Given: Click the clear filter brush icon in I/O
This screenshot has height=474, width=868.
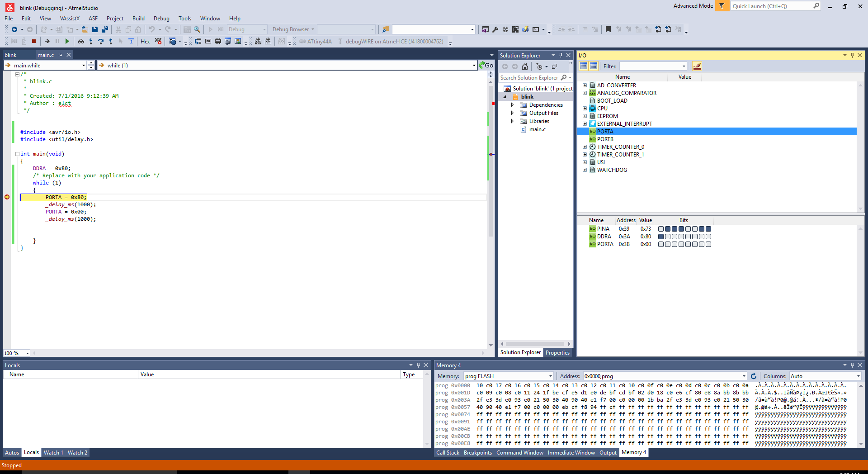Looking at the screenshot, I should click(697, 66).
